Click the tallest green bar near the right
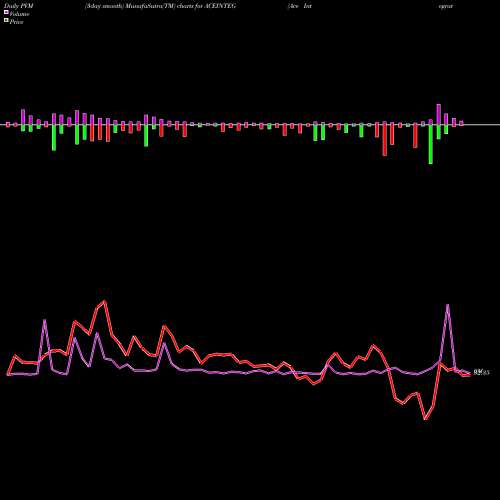This screenshot has height=500, width=500. point(430,144)
